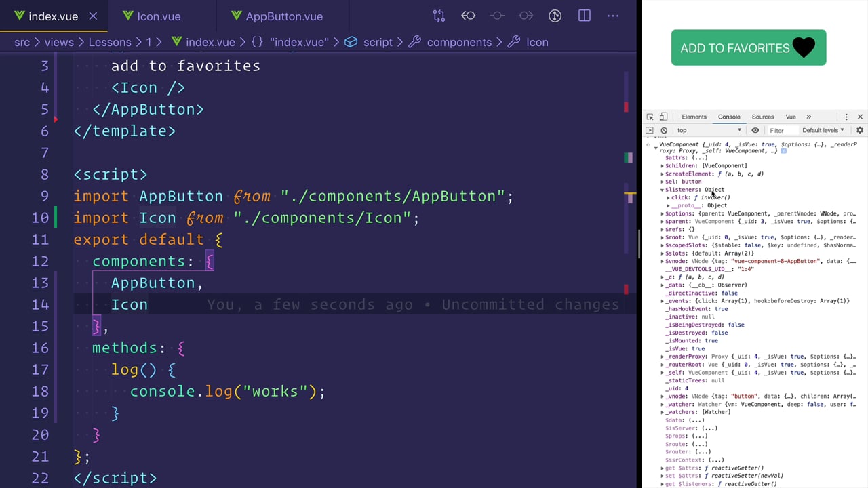Open console settings gear icon
Screen dimensions: 868x488
860,130
